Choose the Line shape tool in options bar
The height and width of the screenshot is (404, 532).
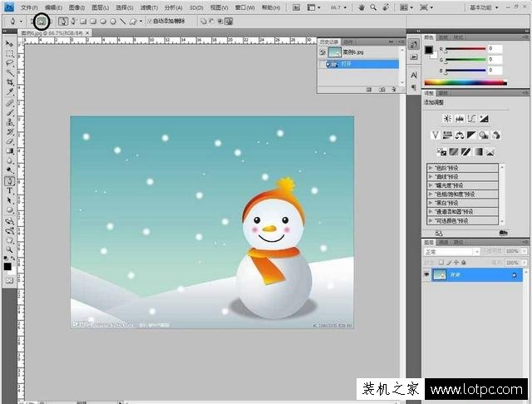(x=123, y=22)
